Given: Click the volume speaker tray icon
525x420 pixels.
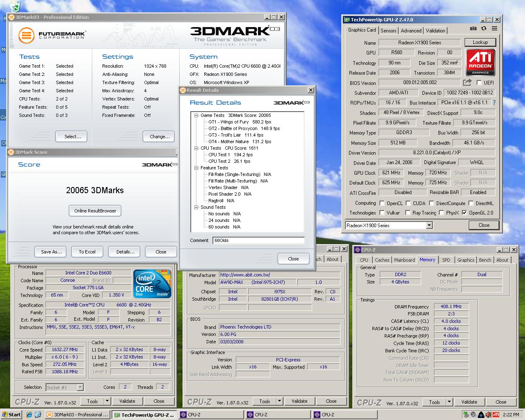Looking at the screenshot, I should point(488,414).
